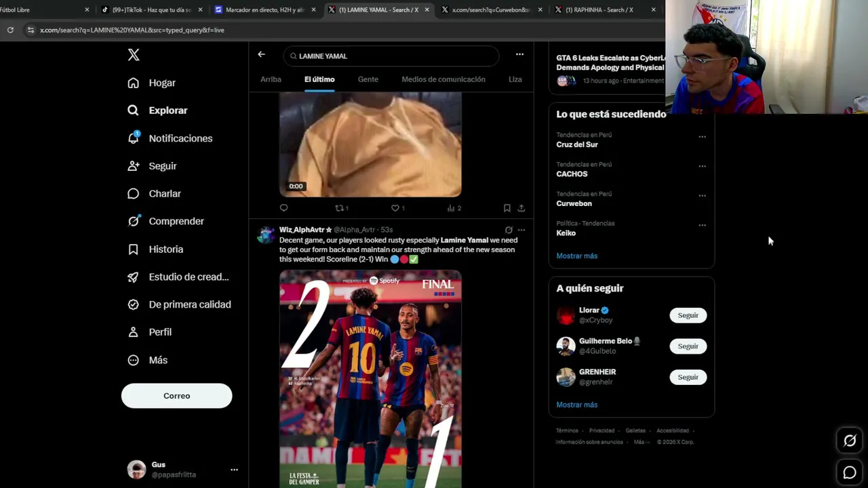Screen dimensions: 868x488
Task: Switch to TikTok browser tab
Action: pyautogui.click(x=152, y=9)
